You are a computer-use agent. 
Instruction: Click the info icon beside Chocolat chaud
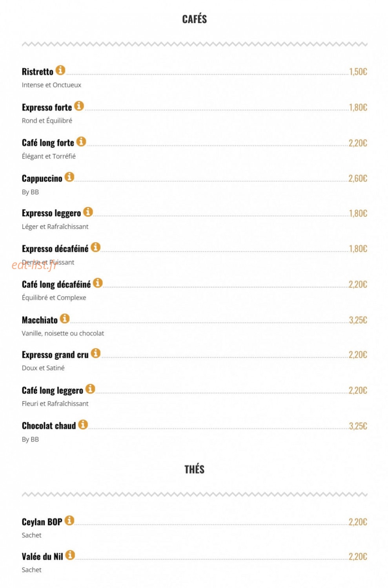click(x=83, y=425)
